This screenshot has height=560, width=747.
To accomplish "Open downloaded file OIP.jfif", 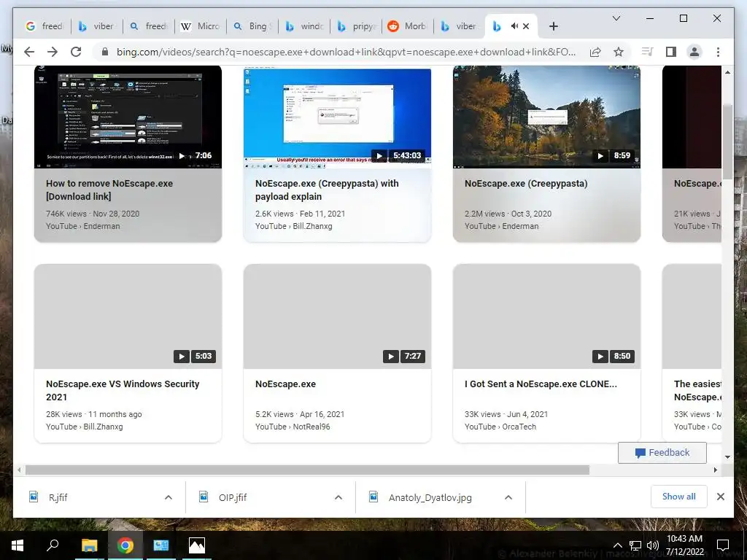I will pyautogui.click(x=233, y=497).
